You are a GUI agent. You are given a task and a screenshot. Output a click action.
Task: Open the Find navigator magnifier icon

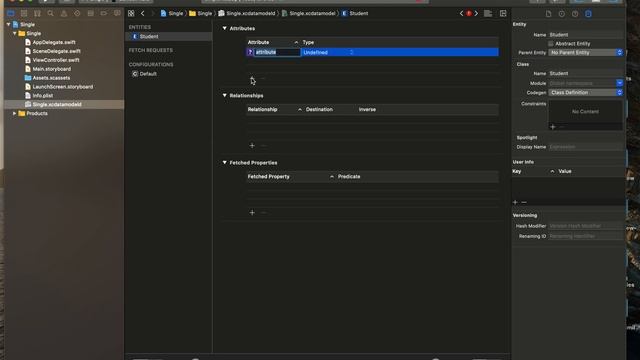(x=51, y=13)
